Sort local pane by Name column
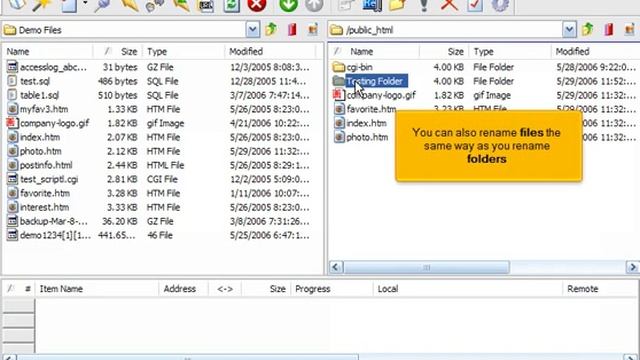Image resolution: width=640 pixels, height=360 pixels. coord(47,51)
